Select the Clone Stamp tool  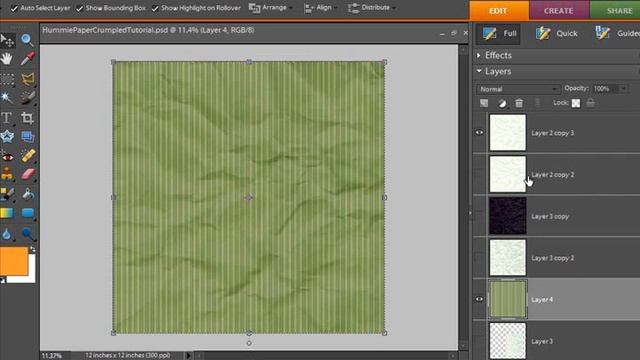point(7,175)
